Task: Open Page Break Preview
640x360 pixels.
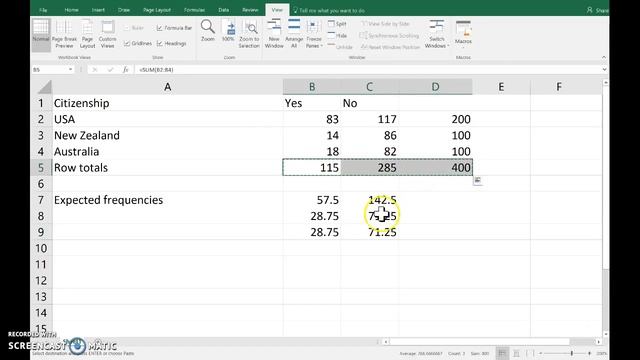Action: [x=64, y=34]
